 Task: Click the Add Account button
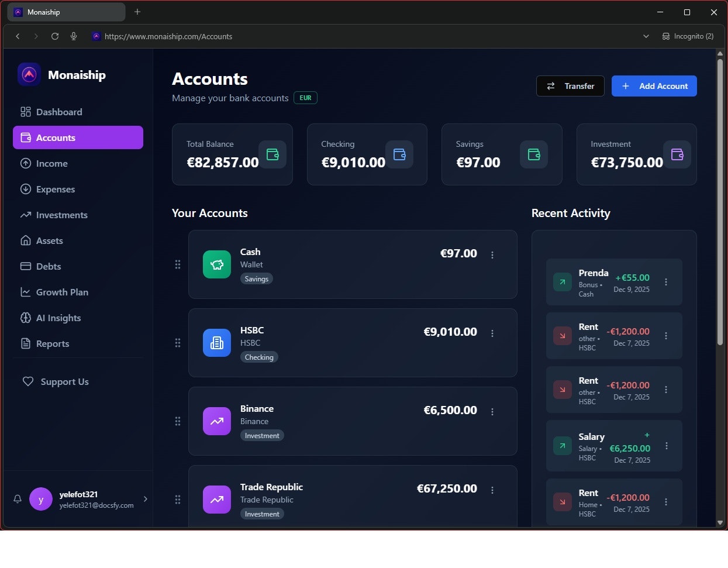click(x=654, y=86)
